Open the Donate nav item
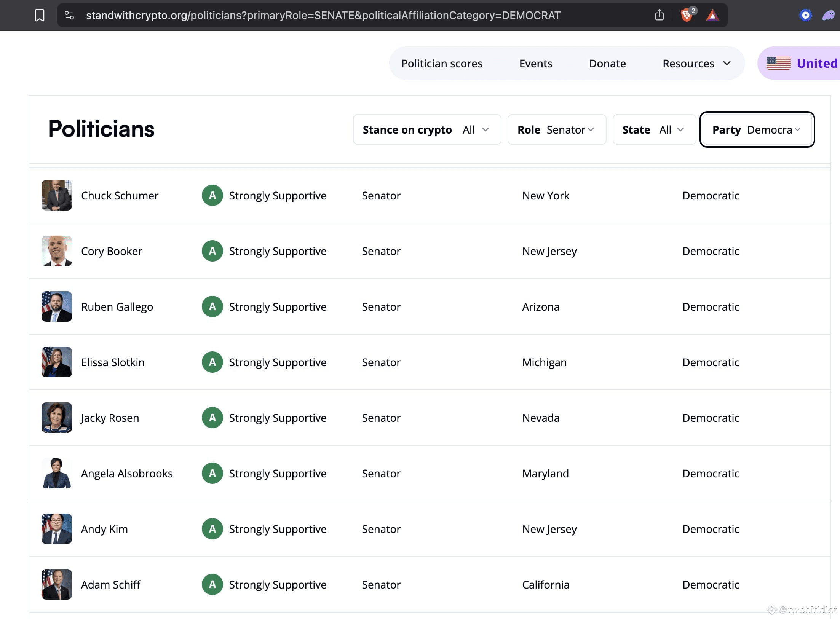 coord(607,63)
